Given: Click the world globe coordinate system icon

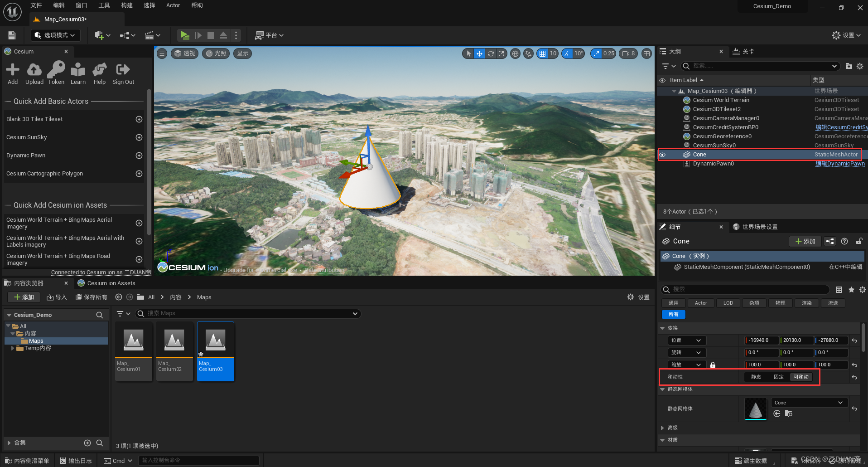Looking at the screenshot, I should [x=515, y=54].
